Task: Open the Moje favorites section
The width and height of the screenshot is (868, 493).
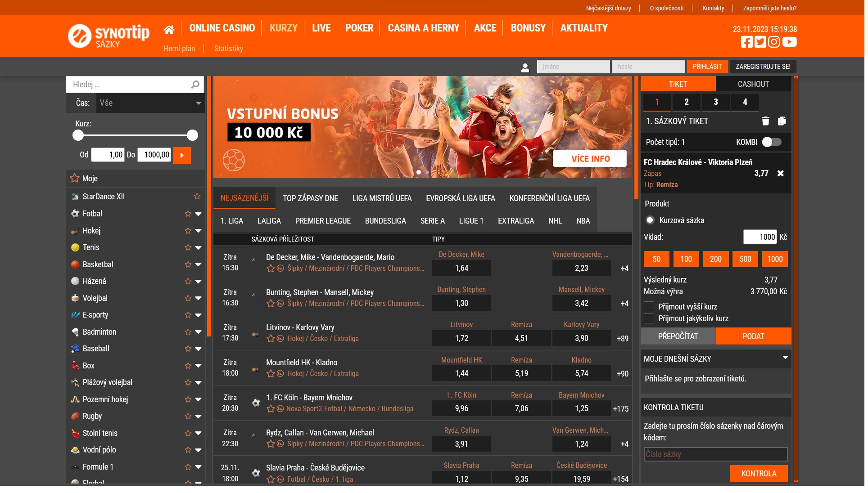Action: 135,179
